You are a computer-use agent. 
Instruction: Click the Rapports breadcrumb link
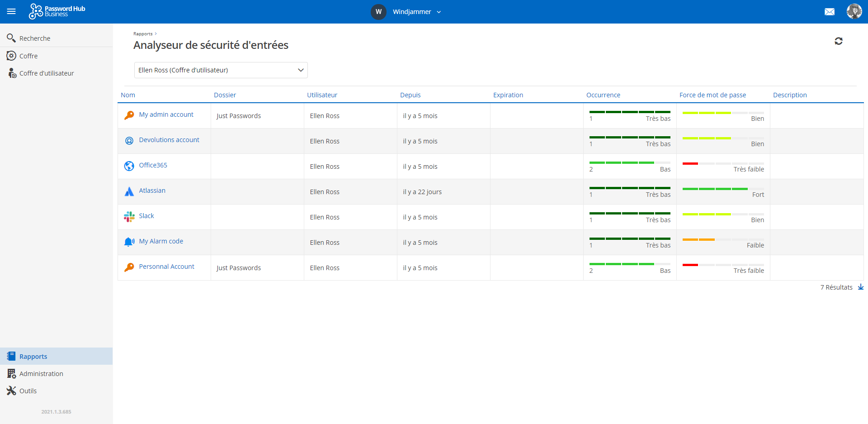[143, 34]
